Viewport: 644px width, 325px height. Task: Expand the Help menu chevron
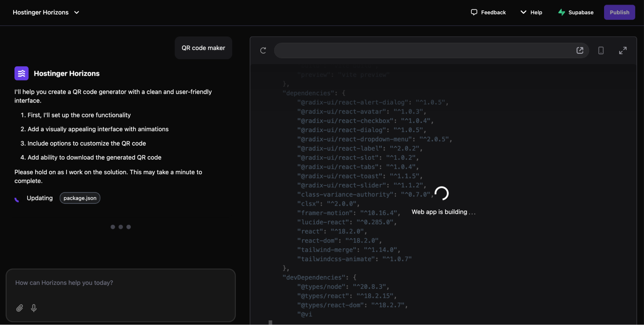pos(523,12)
